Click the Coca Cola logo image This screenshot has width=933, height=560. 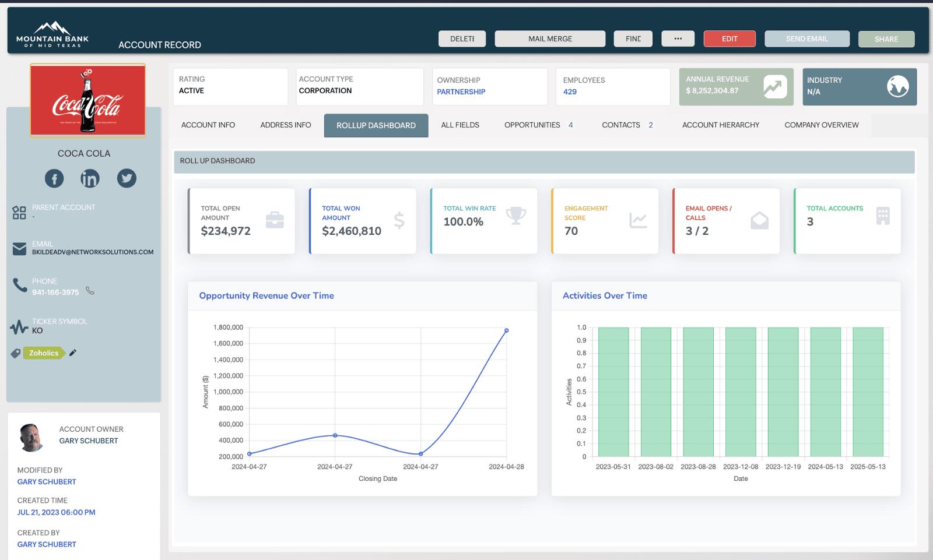tap(87, 100)
